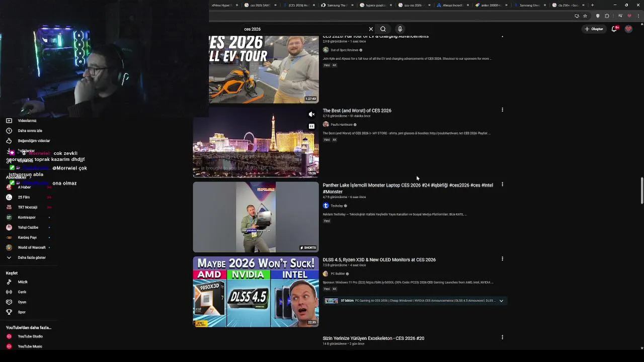Screen dimensions: 644x362
Task: Open a new browser tab
Action: [x=592, y=5]
